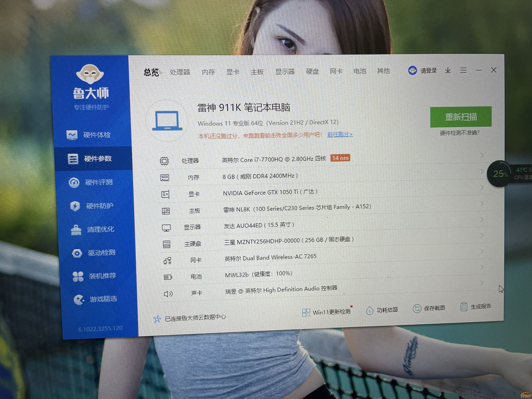Click the sound card speaker icon
The height and width of the screenshot is (399, 532).
[168, 294]
